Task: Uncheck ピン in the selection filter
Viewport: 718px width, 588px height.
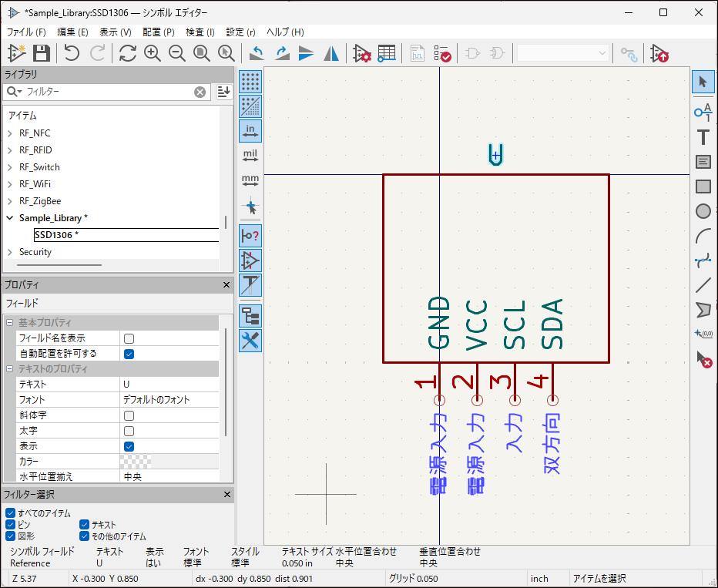Action: click(11, 524)
